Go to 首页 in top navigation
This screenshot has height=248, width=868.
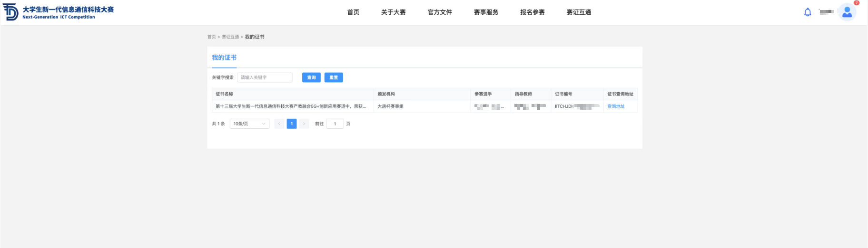pos(353,12)
